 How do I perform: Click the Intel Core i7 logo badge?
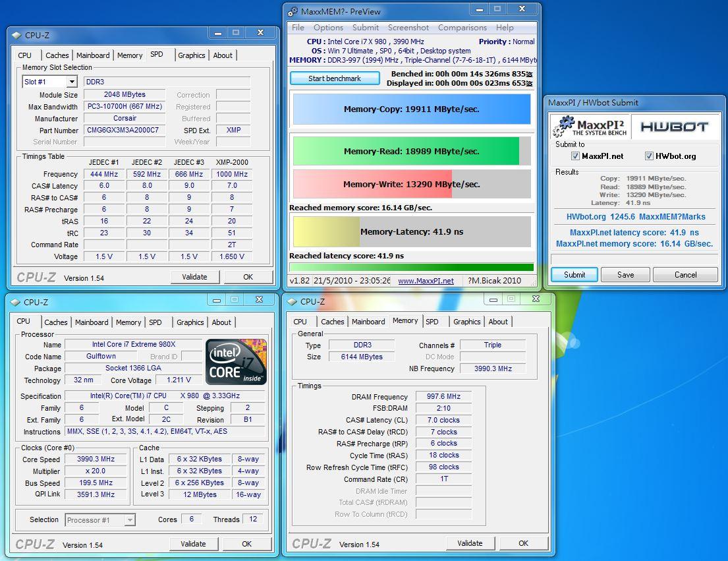(237, 362)
